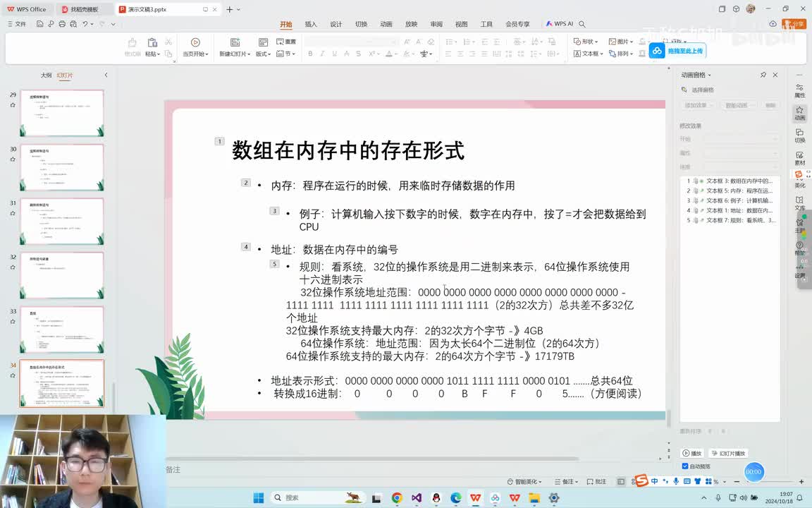Open the 文件 file menu

click(x=17, y=24)
